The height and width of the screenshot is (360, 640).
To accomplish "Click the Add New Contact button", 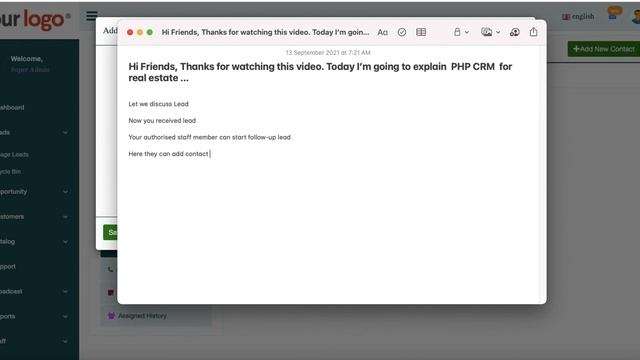I will (x=604, y=49).
